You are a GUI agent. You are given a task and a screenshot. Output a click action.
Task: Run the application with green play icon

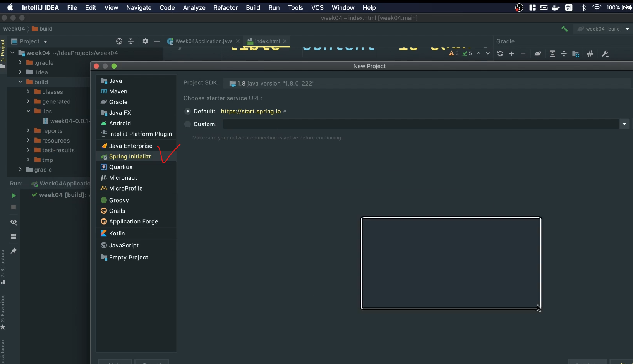pyautogui.click(x=14, y=196)
